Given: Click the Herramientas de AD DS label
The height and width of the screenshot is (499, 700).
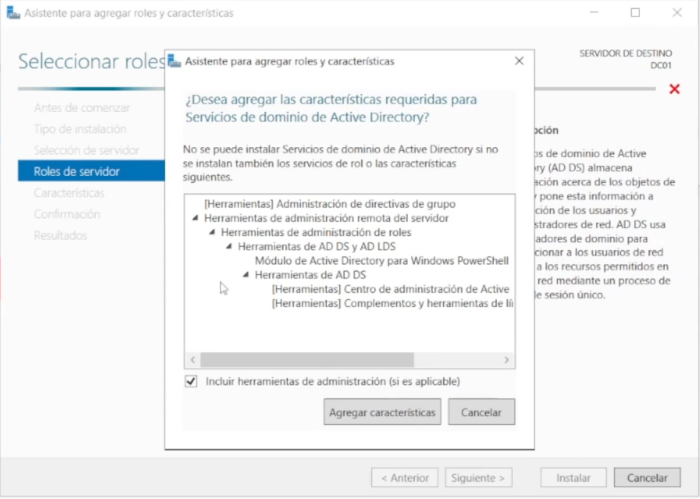Looking at the screenshot, I should tap(310, 275).
